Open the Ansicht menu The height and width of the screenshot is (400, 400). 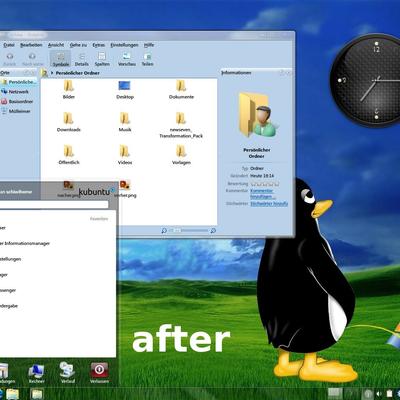[56, 45]
